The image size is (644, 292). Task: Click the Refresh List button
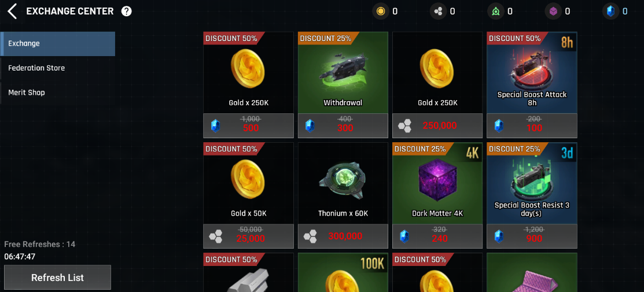57,278
